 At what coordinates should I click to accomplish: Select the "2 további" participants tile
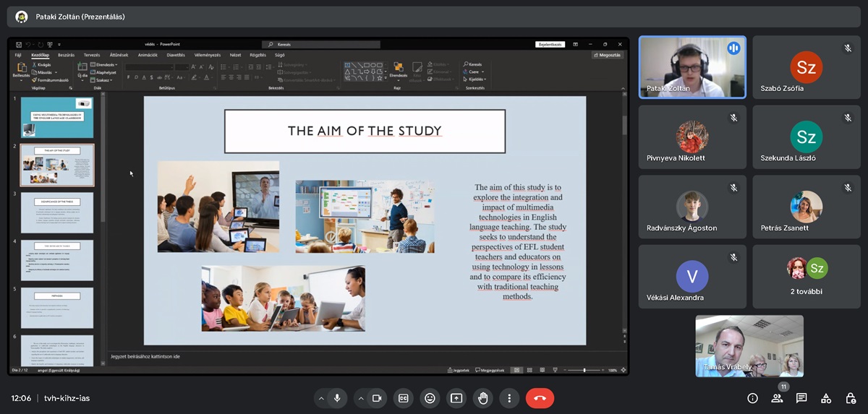[x=807, y=277]
